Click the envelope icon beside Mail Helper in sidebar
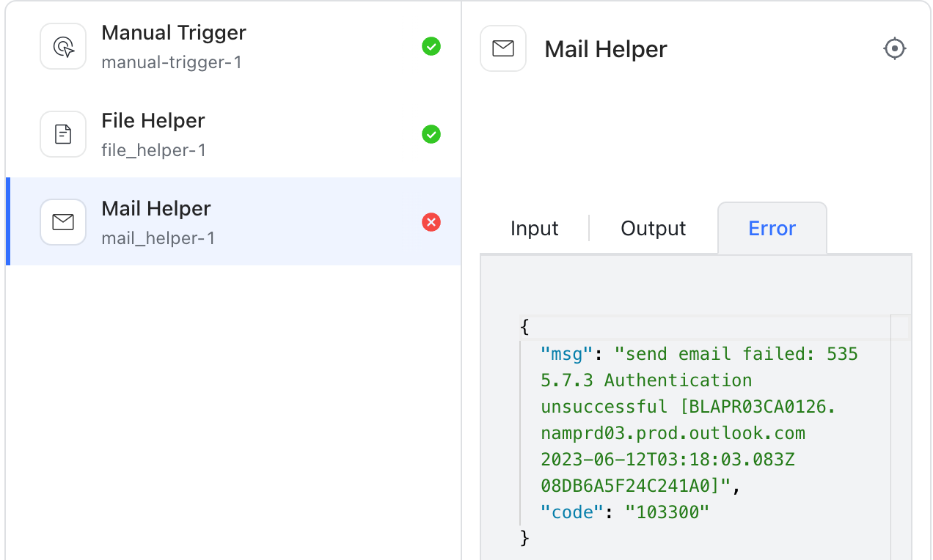Image resolution: width=933 pixels, height=560 pixels. (63, 221)
